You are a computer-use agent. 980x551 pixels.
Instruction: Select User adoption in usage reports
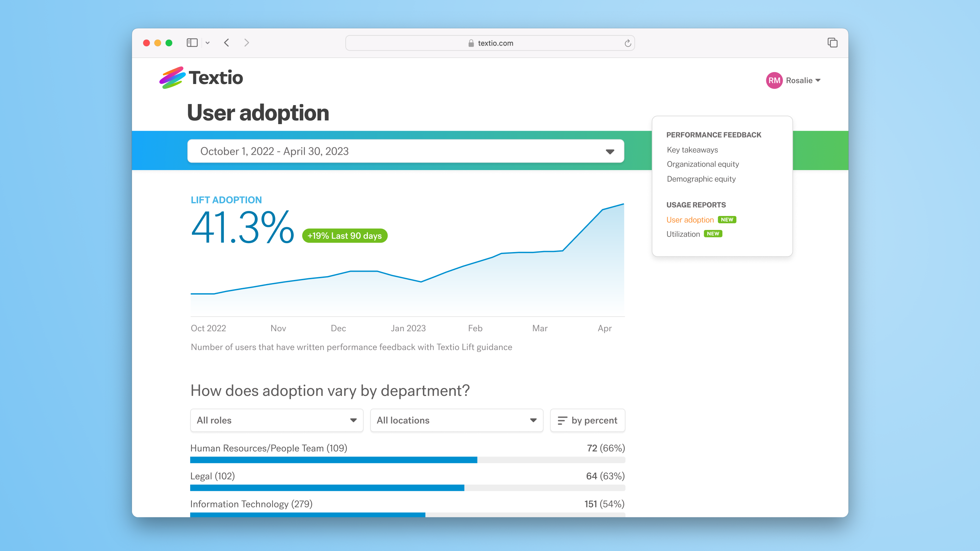tap(690, 220)
